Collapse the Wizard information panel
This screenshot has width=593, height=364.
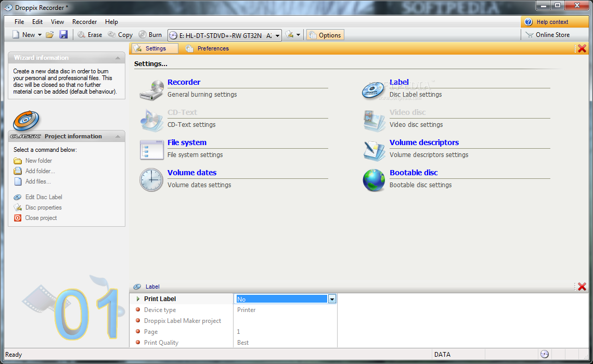click(118, 58)
